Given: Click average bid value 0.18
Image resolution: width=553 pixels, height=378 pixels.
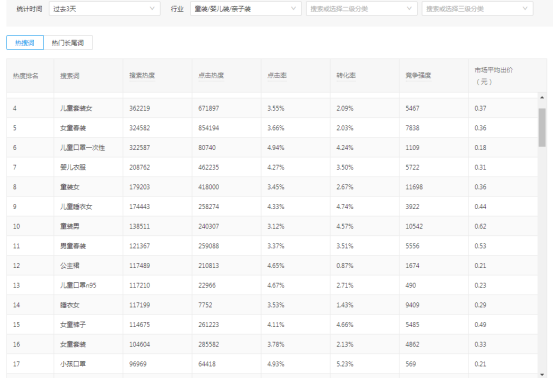Looking at the screenshot, I should pos(480,148).
